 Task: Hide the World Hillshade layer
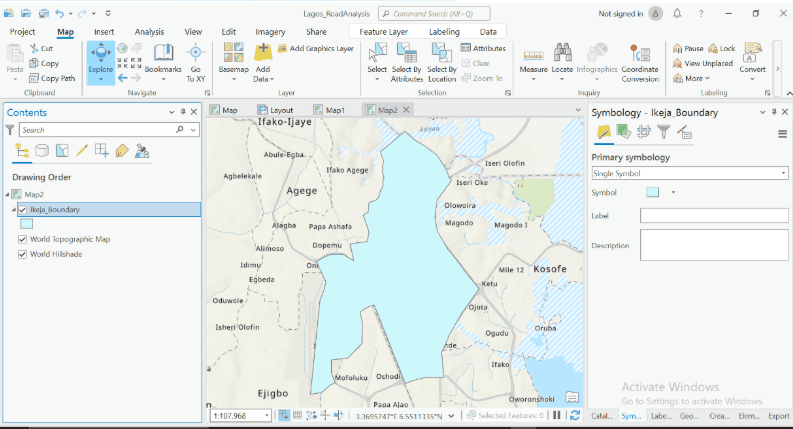click(x=22, y=254)
